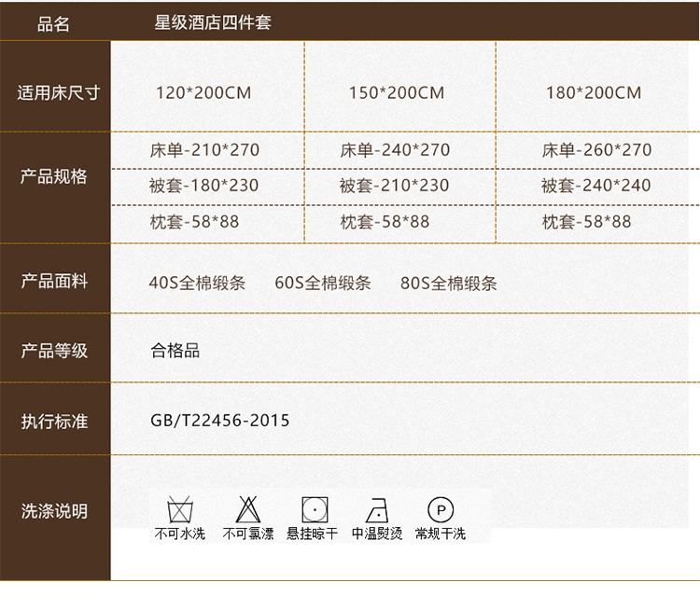Click the 被套-240*240 duvet cover cell
Image resolution: width=700 pixels, height=610 pixels.
[x=595, y=185]
